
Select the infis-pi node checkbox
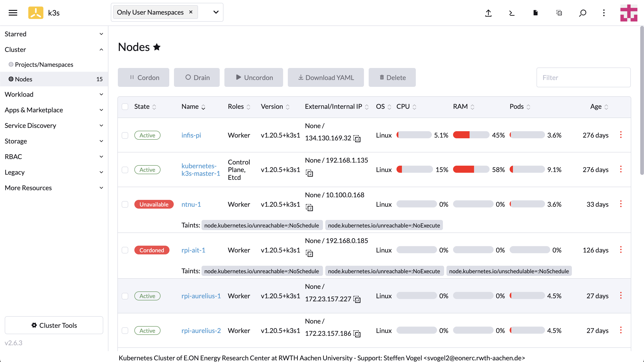tap(125, 135)
